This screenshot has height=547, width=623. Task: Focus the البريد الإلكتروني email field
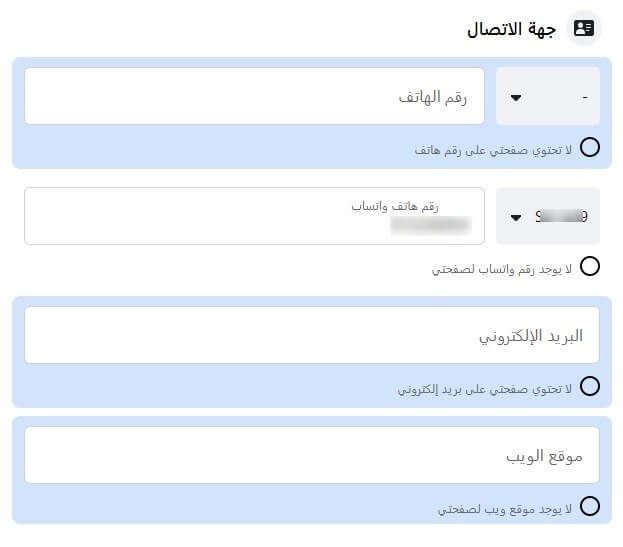[311, 335]
